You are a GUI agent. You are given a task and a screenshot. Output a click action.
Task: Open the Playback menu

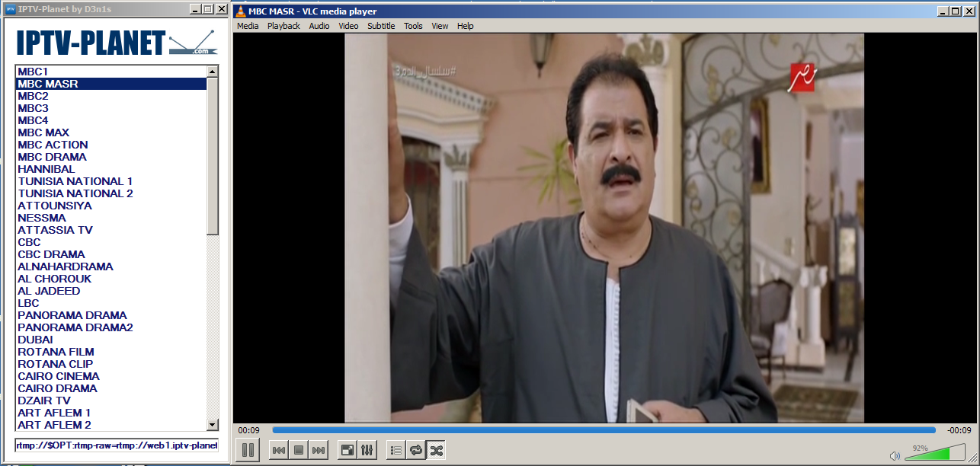click(283, 26)
